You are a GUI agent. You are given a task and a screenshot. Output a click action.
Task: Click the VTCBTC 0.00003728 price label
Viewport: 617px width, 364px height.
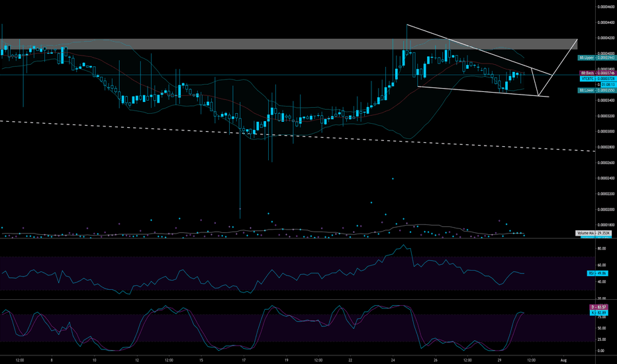point(598,79)
